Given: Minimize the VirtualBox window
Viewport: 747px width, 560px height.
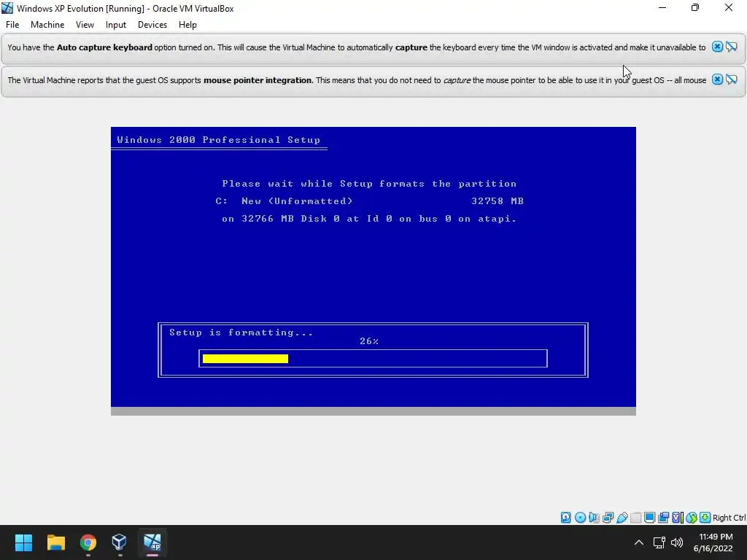Looking at the screenshot, I should point(662,8).
